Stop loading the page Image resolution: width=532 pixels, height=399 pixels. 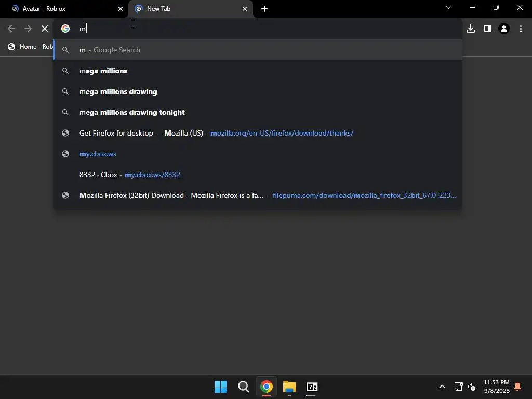(45, 29)
